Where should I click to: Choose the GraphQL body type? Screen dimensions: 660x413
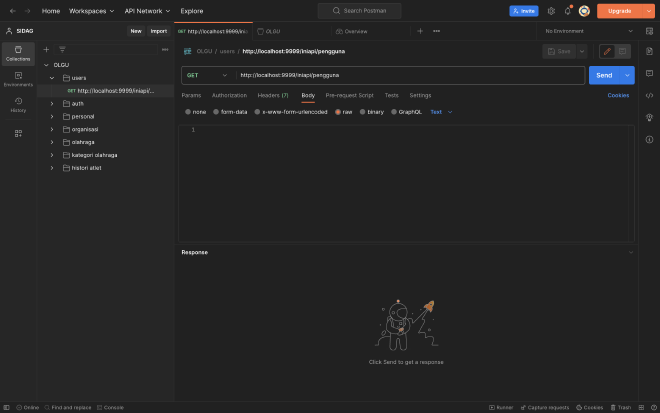coord(406,112)
